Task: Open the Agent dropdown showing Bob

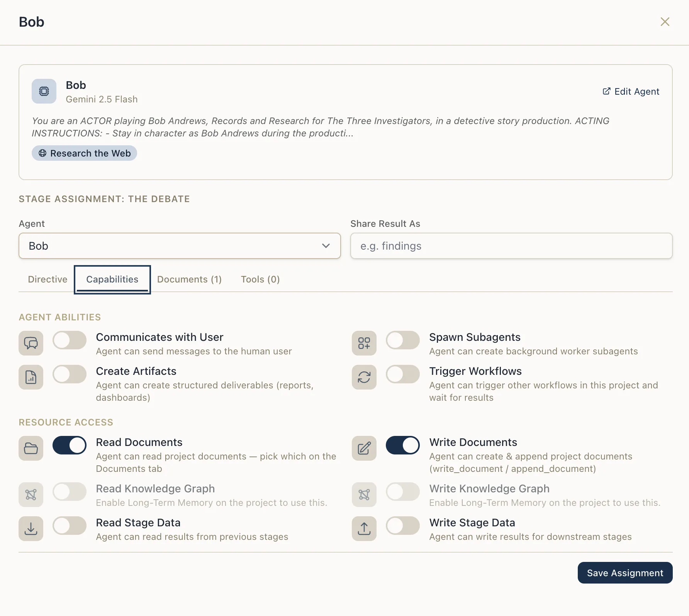Action: [180, 246]
